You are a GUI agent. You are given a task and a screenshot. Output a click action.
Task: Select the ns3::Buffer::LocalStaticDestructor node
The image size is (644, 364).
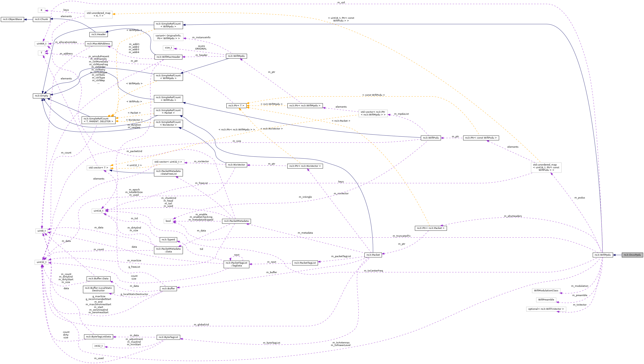tap(98, 290)
